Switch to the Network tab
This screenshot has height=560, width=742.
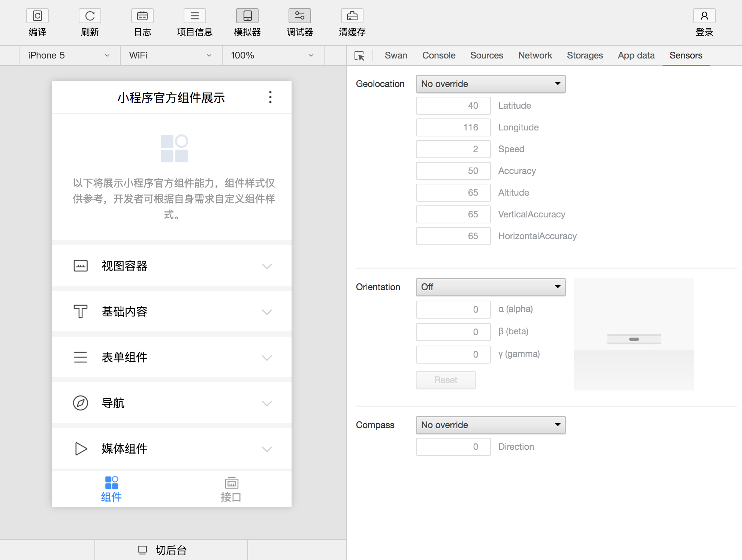(x=535, y=55)
